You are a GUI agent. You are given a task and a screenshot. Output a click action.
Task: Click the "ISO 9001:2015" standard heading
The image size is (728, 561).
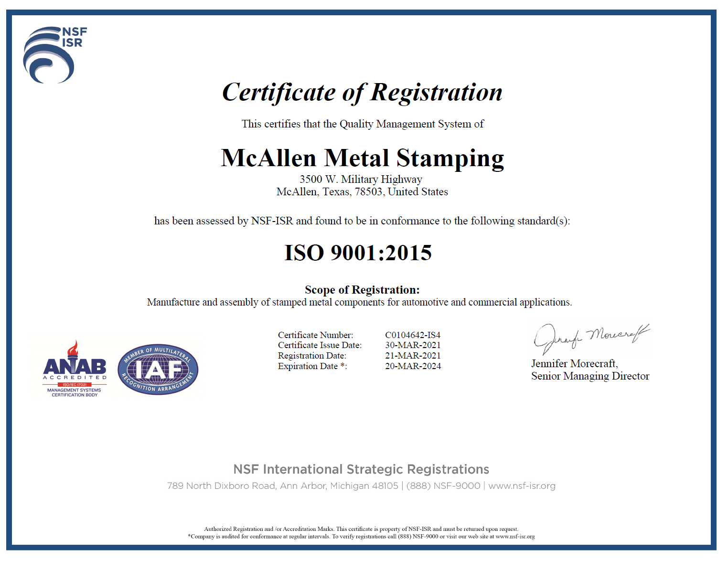click(358, 253)
